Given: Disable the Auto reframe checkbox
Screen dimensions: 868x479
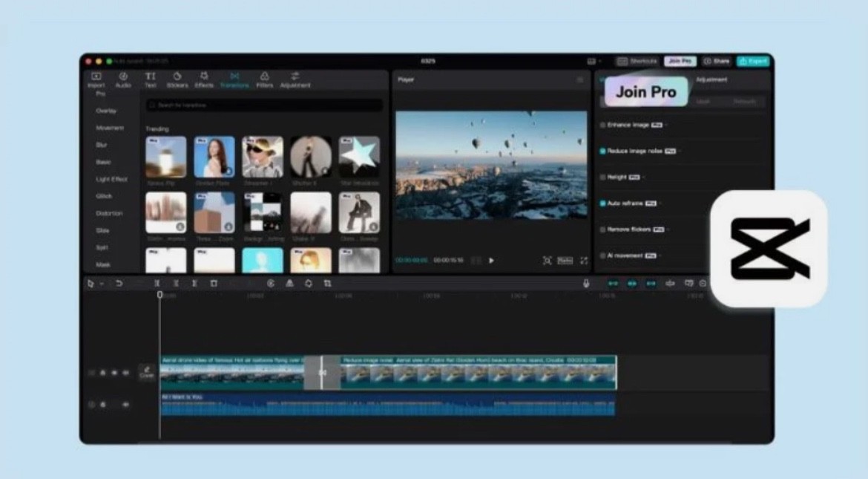Looking at the screenshot, I should coord(603,203).
